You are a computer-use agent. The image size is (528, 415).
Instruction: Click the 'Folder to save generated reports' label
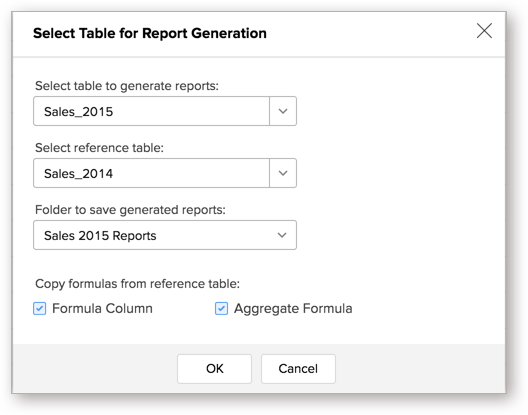[x=130, y=210]
